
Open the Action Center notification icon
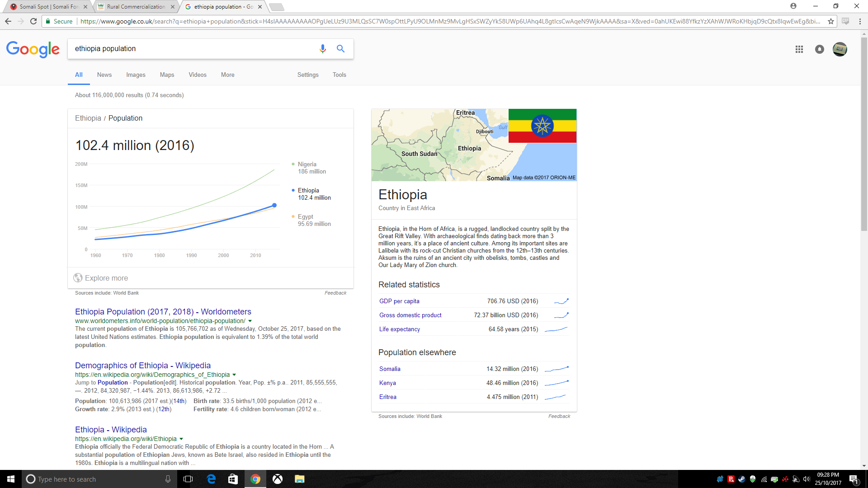pyautogui.click(x=854, y=479)
